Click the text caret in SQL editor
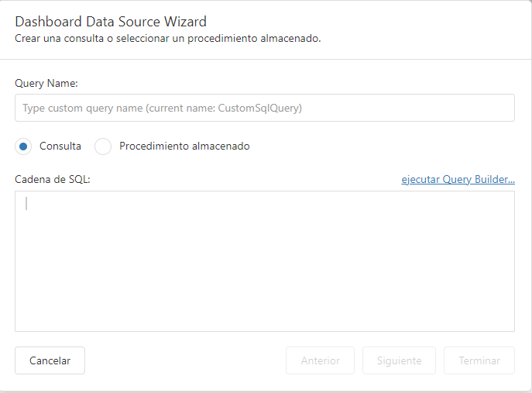Viewport: 532px width, 393px height. coord(26,204)
